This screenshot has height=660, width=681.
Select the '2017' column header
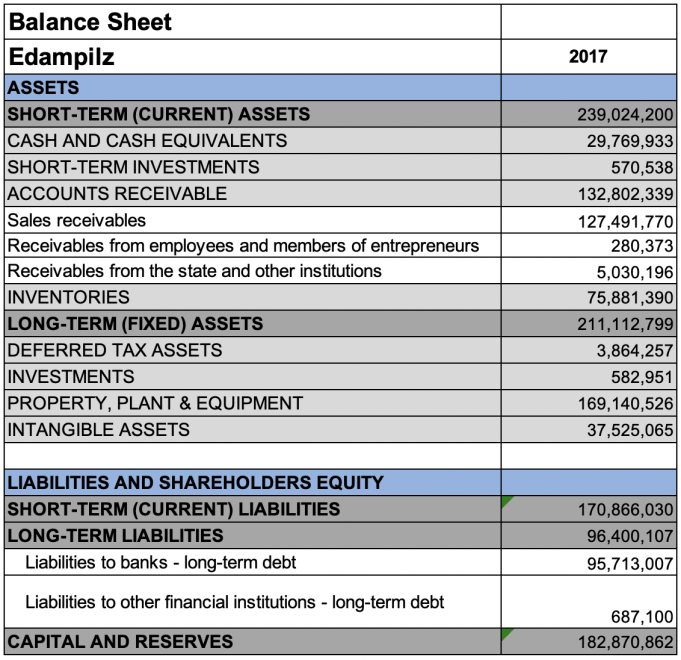(588, 56)
